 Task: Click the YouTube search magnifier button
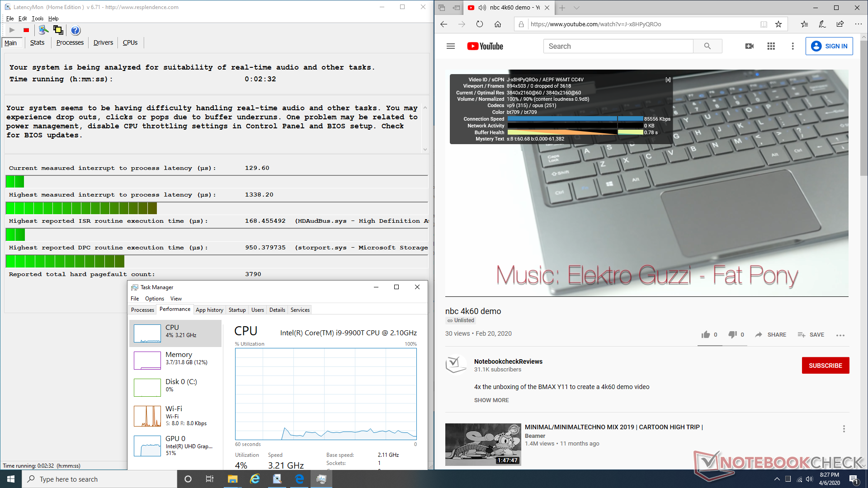pos(708,46)
